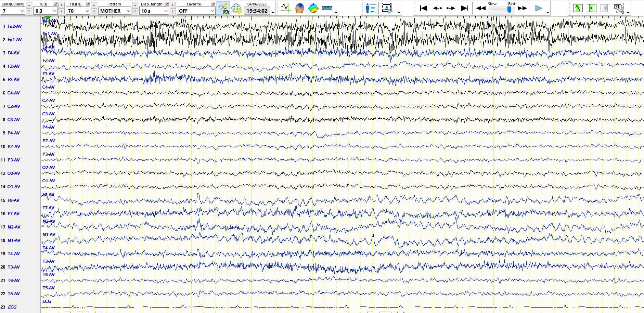Viewport: 644px width, 313px height.
Task: Rewind the EEG recording quickly
Action: tap(481, 8)
